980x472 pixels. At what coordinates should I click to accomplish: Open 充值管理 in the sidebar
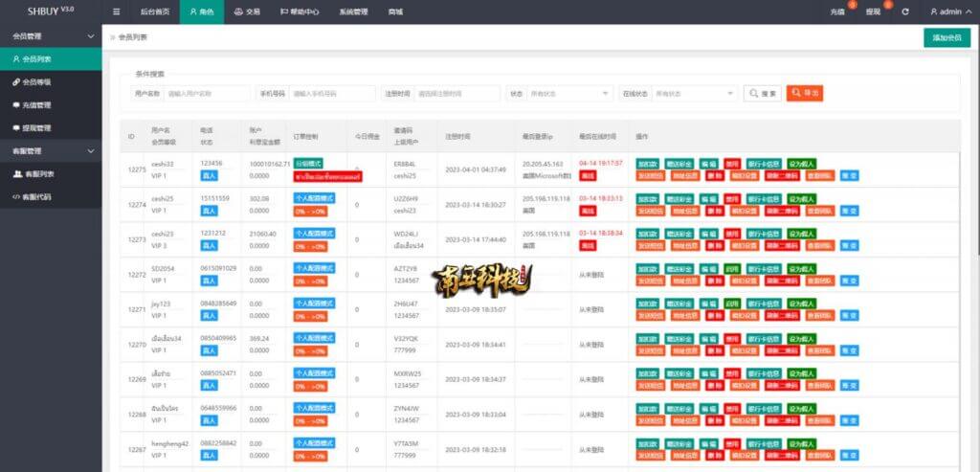click(x=51, y=105)
